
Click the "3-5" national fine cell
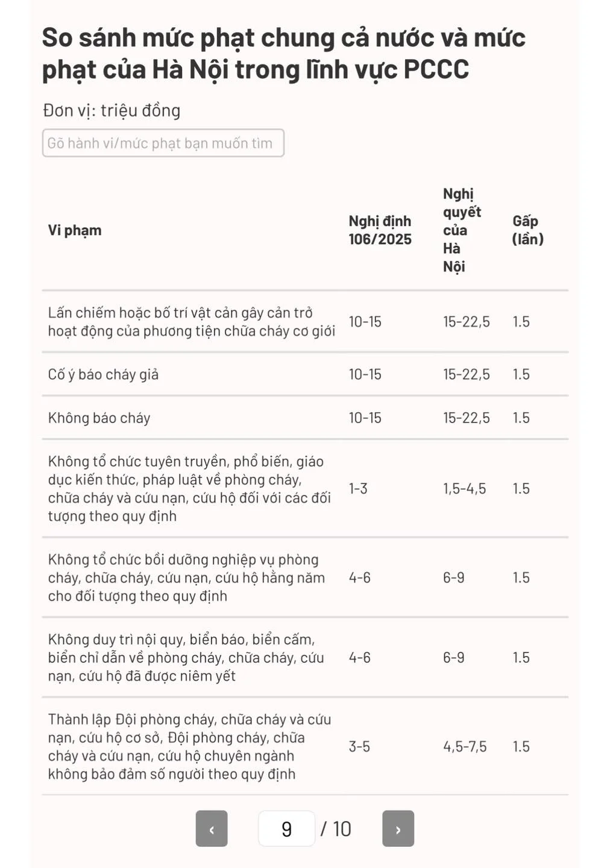click(359, 746)
